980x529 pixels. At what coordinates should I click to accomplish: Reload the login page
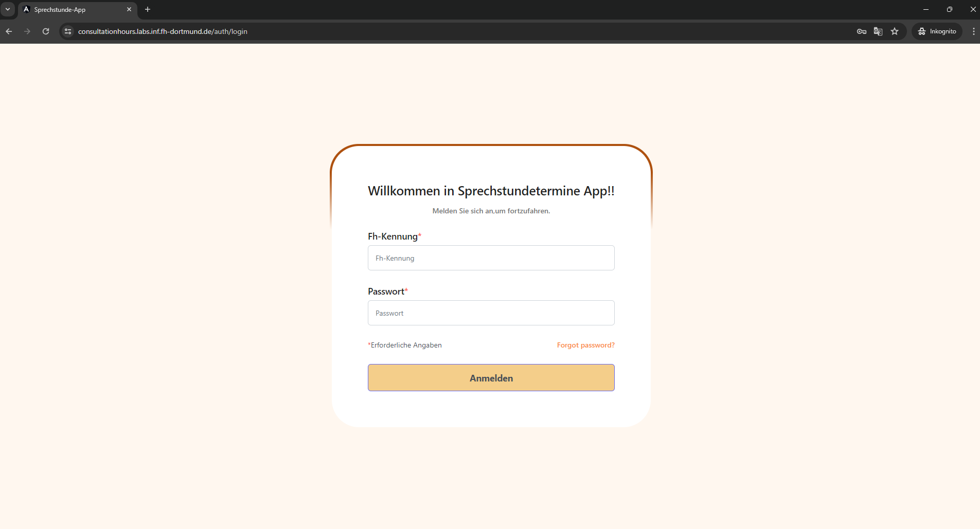[x=46, y=31]
